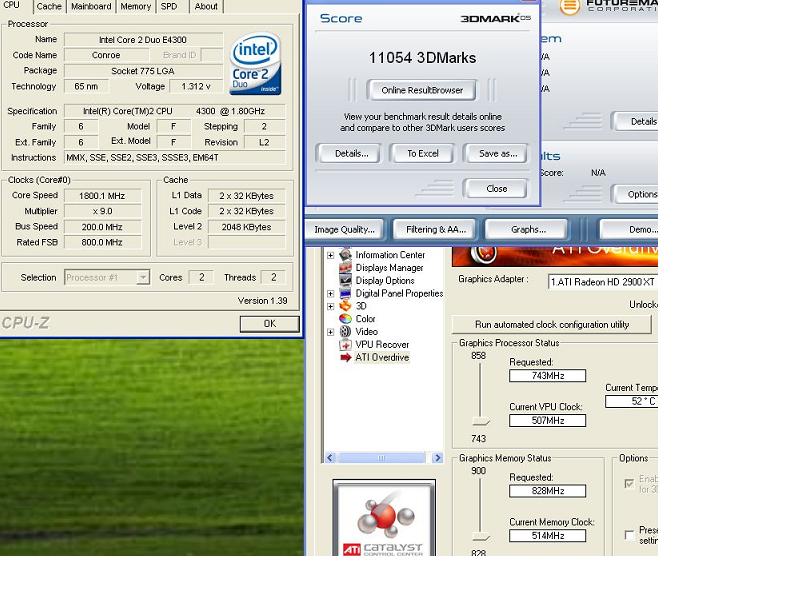Click the Voltage value 1.312 v
Image resolution: width=800 pixels, height=600 pixels.
(196, 86)
